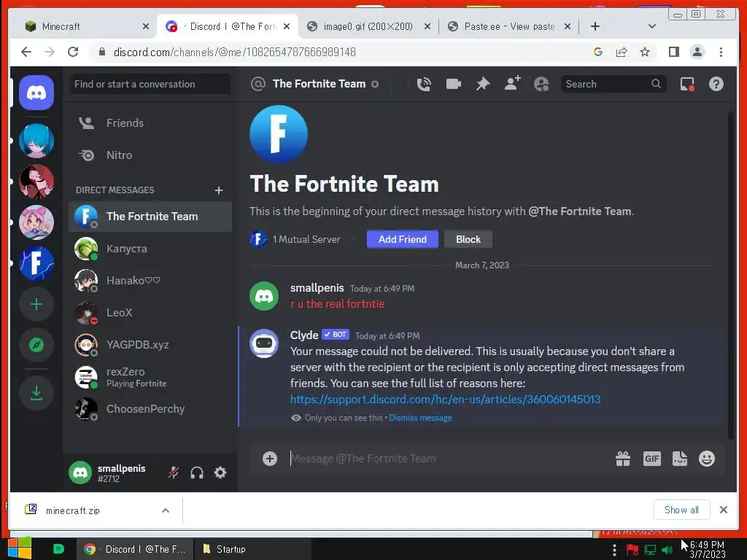This screenshot has width=747, height=560.
Task: Dismiss the Clyde message
Action: [420, 418]
